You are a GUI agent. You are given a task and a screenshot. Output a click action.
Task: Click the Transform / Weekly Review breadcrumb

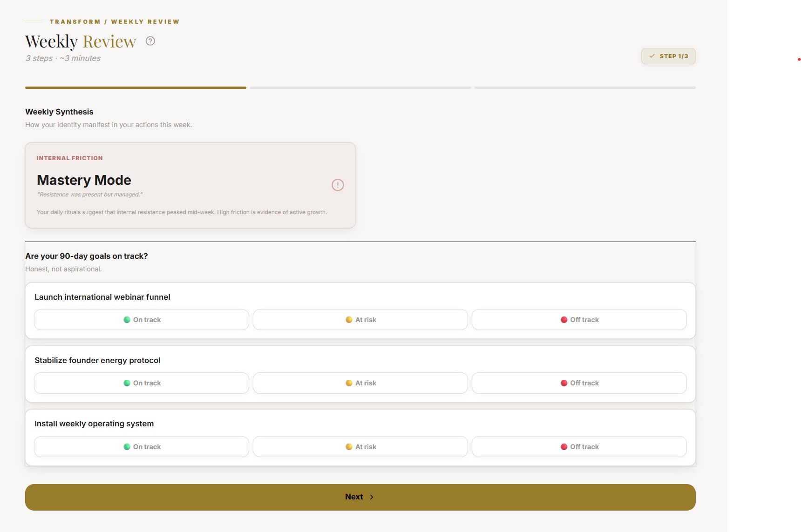coord(115,22)
